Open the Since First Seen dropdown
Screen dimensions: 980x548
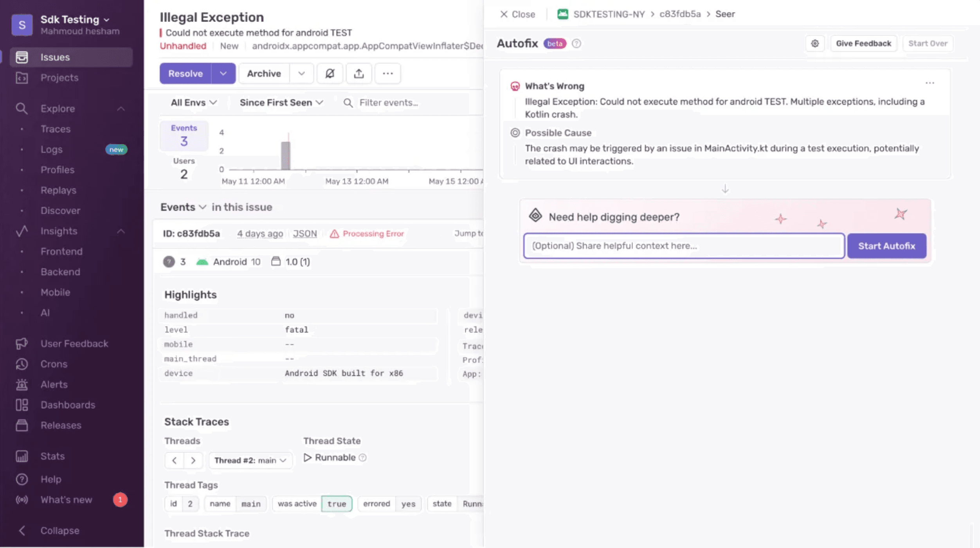[x=281, y=103]
